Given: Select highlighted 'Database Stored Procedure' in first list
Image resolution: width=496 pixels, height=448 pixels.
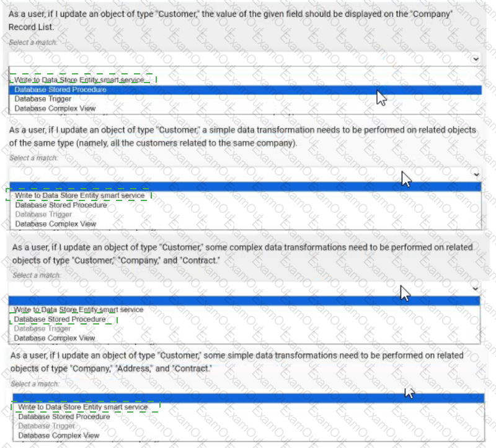Looking at the screenshot, I should pos(246,89).
